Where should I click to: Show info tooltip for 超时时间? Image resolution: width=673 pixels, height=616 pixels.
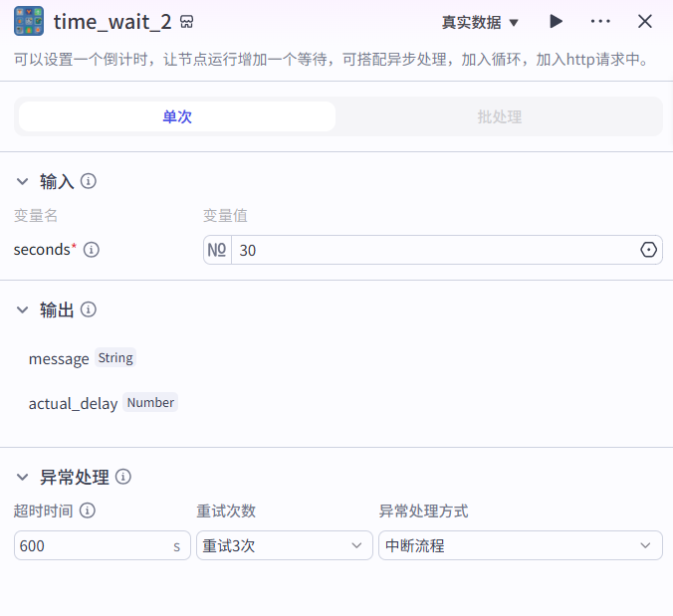point(88,511)
